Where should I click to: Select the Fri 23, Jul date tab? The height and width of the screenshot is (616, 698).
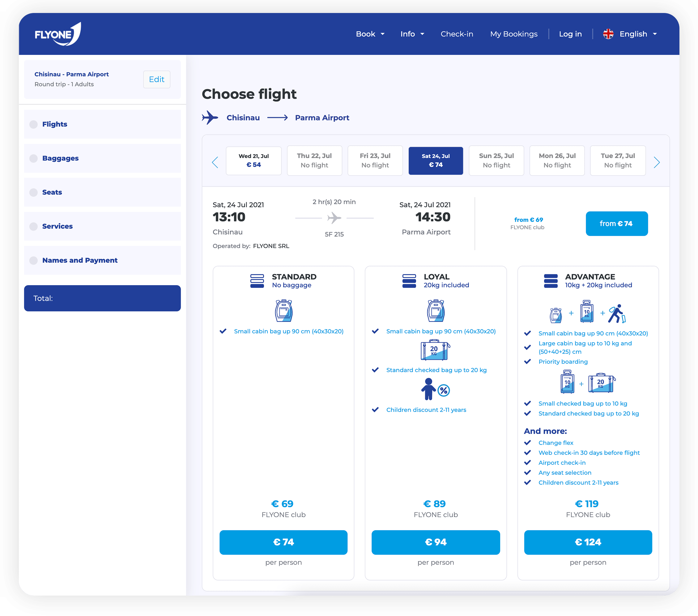tap(375, 160)
